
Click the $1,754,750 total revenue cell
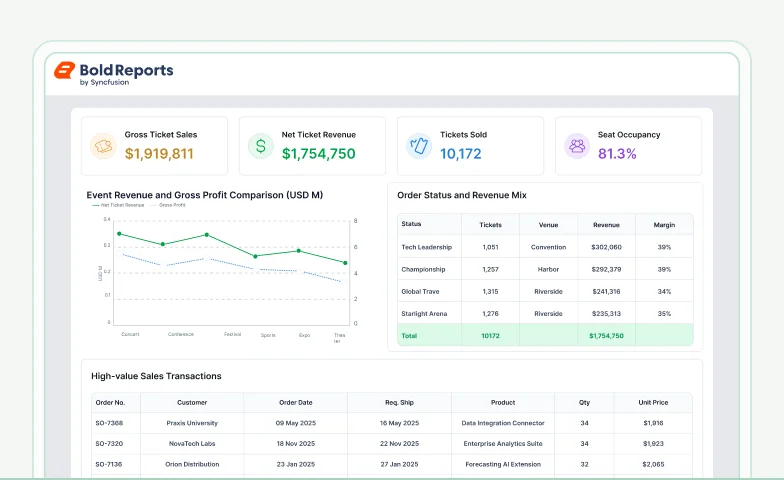(606, 336)
